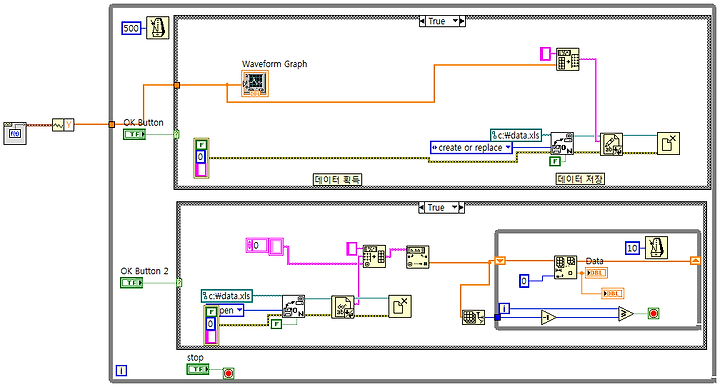Select the Simulate Signal express VI icon
Screen dimensions: 720x387
[x=15, y=134]
